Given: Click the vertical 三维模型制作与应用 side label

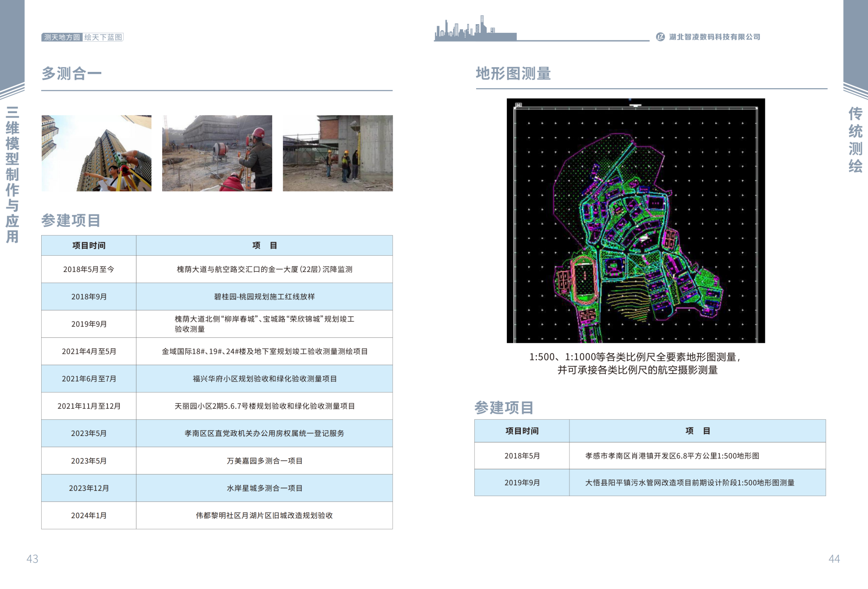Looking at the screenshot, I should point(12,175).
